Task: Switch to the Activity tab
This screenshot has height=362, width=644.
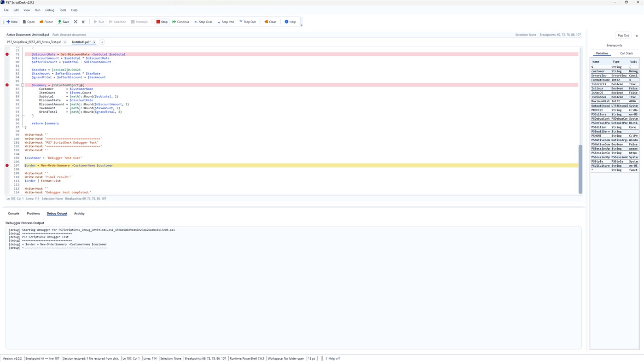Action: [x=79, y=213]
